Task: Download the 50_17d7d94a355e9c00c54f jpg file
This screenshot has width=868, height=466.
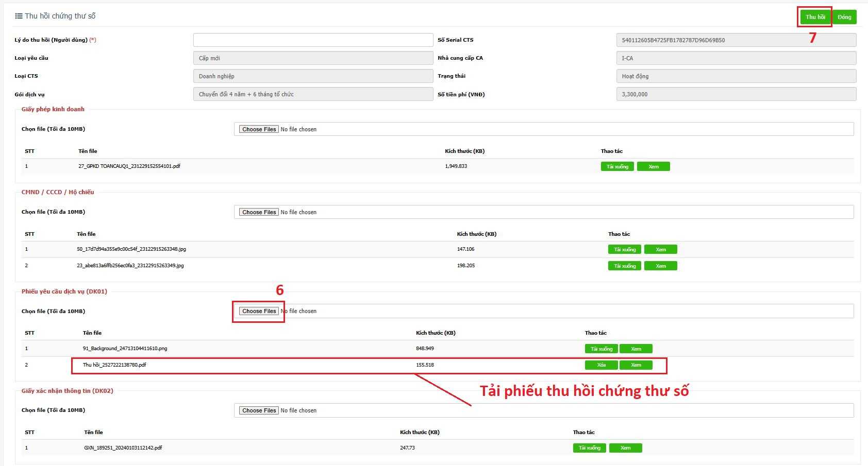Action: pyautogui.click(x=625, y=249)
